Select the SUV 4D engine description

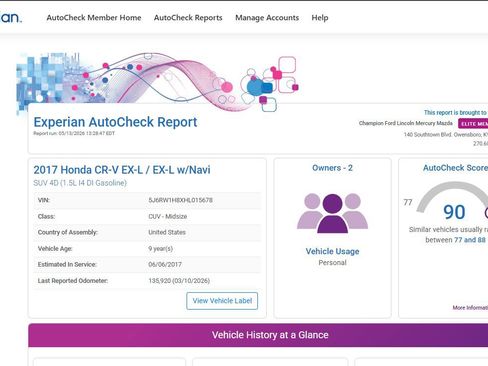coord(80,183)
